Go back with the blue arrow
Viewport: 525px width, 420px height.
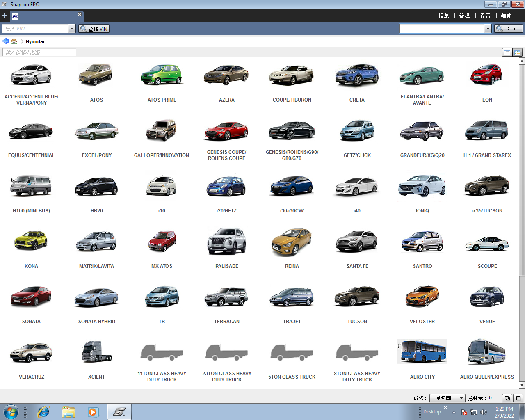[x=5, y=41]
